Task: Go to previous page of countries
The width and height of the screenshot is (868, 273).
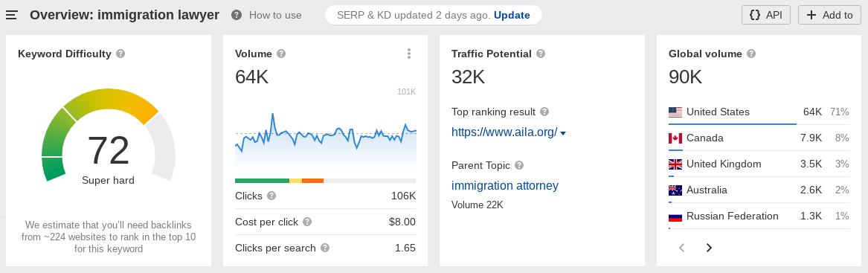Action: tap(682, 248)
